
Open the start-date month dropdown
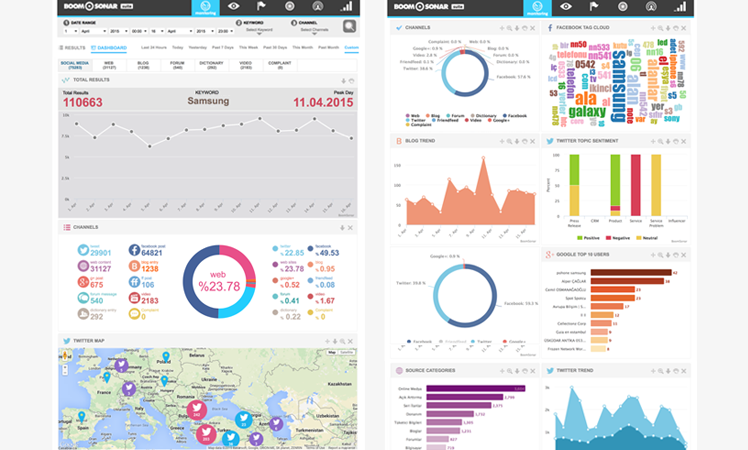pos(93,31)
